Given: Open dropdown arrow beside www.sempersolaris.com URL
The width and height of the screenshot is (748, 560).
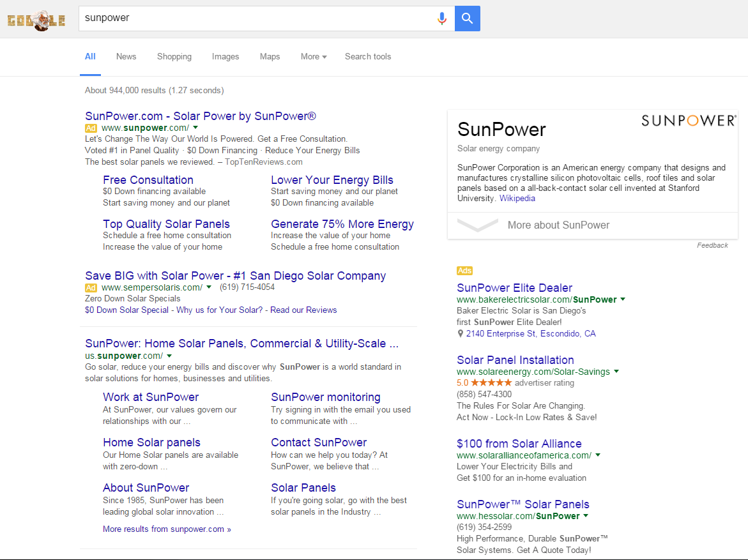Looking at the screenshot, I should pos(208,287).
